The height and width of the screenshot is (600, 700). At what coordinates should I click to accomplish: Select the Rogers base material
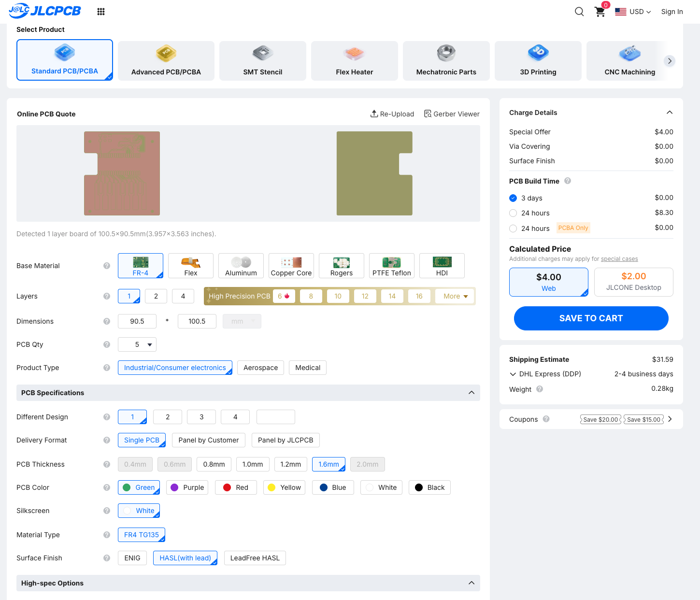pos(342,266)
